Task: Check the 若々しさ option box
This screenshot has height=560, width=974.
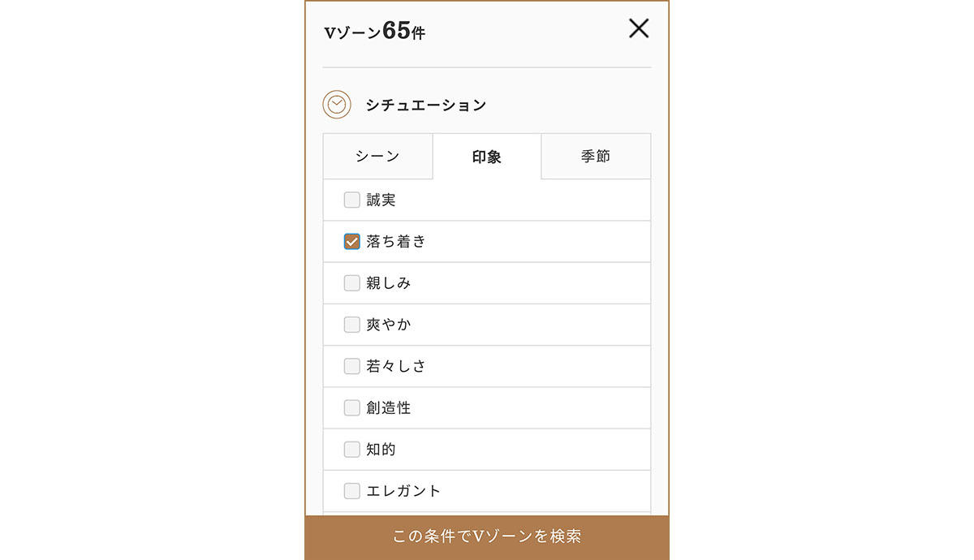Action: click(x=351, y=366)
